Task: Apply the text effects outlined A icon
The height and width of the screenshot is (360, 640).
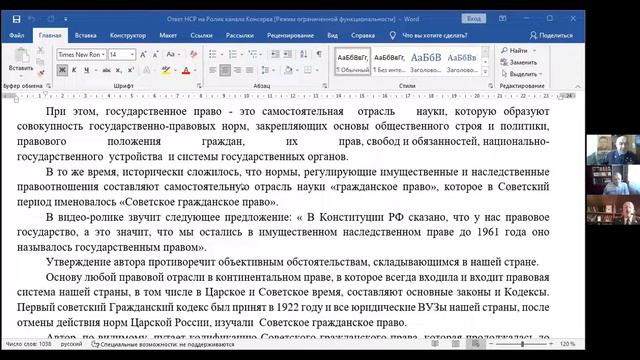Action: click(x=147, y=70)
